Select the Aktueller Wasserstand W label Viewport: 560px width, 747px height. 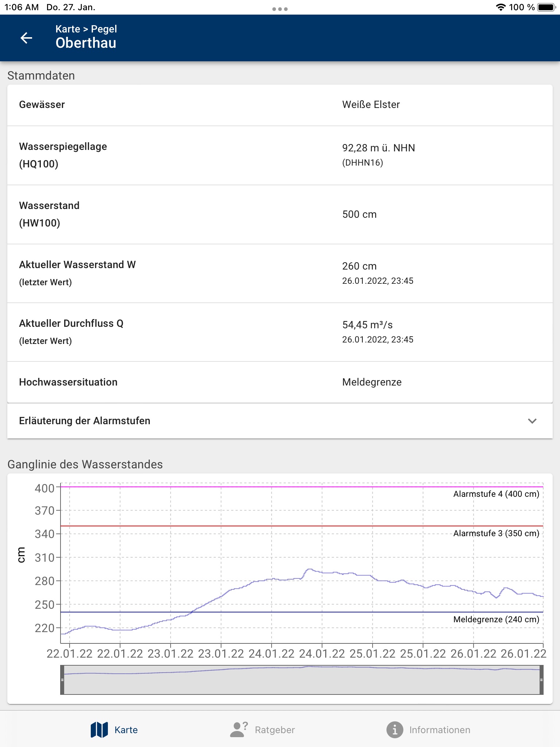coord(77,265)
